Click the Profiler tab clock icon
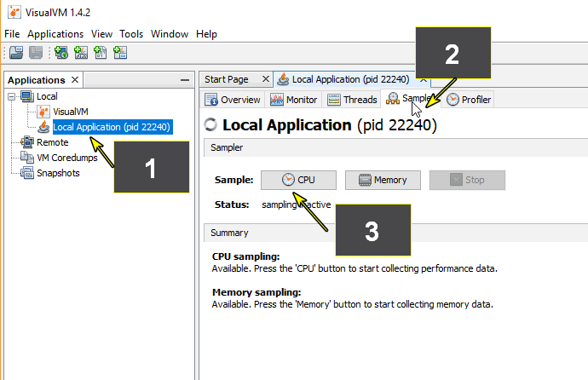This screenshot has width=588, height=380. click(453, 100)
